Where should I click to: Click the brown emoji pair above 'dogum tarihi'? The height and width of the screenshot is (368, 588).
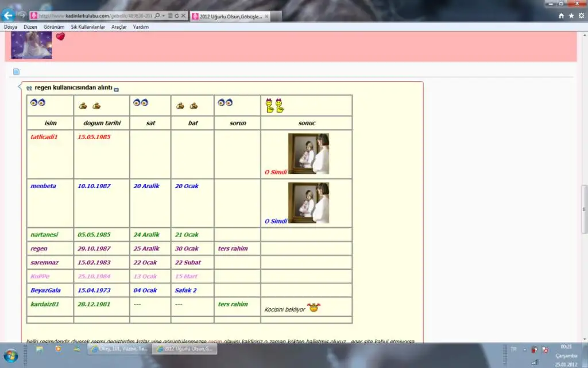(x=90, y=106)
